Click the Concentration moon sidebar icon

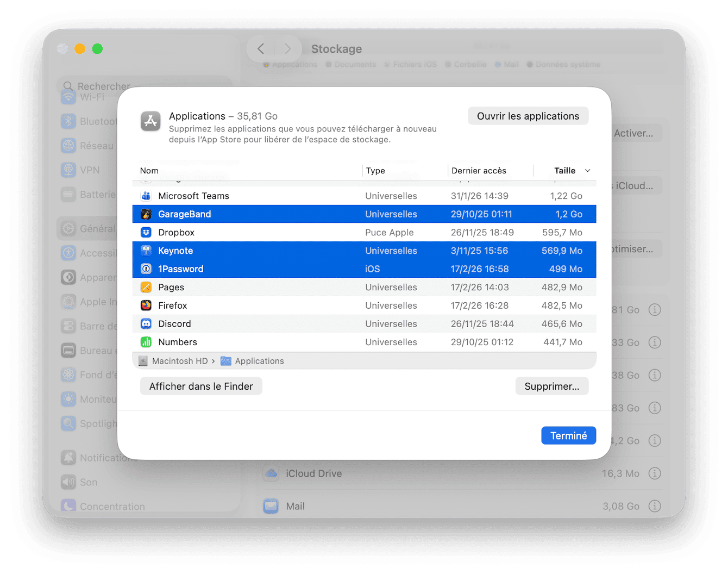(x=68, y=506)
